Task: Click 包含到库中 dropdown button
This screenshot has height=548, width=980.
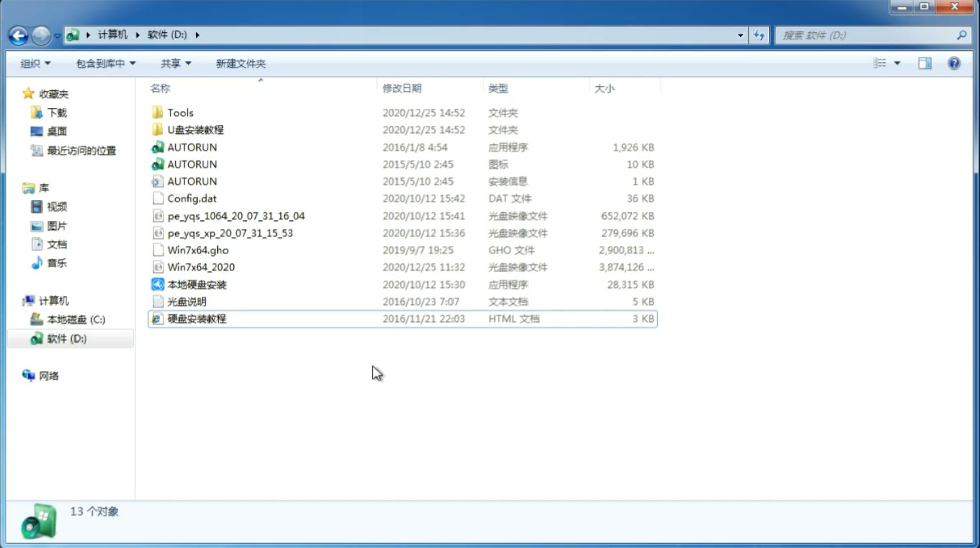Action: (104, 63)
